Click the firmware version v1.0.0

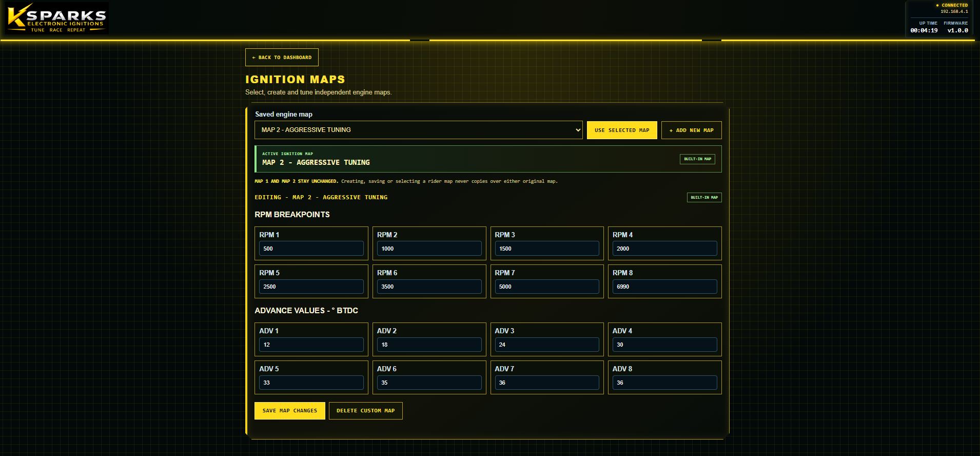coord(958,30)
